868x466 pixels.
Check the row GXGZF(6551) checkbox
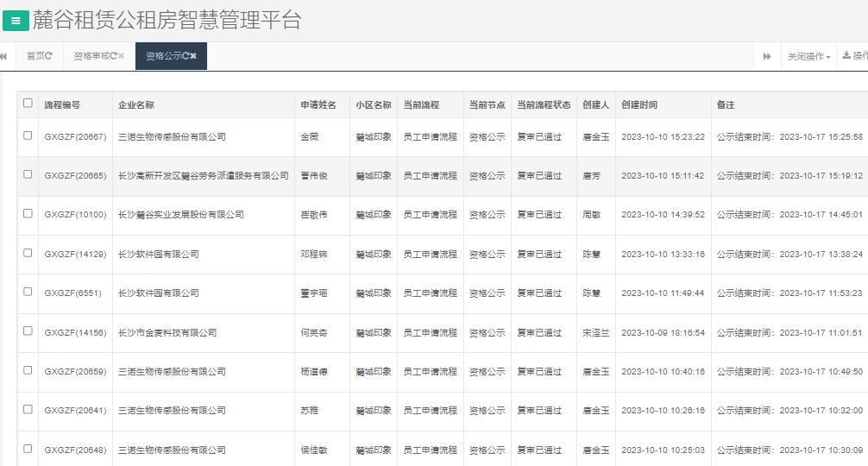click(28, 292)
